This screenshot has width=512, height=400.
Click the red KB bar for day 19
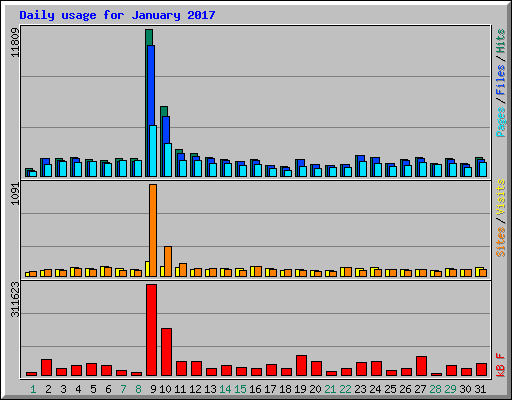(x=302, y=366)
